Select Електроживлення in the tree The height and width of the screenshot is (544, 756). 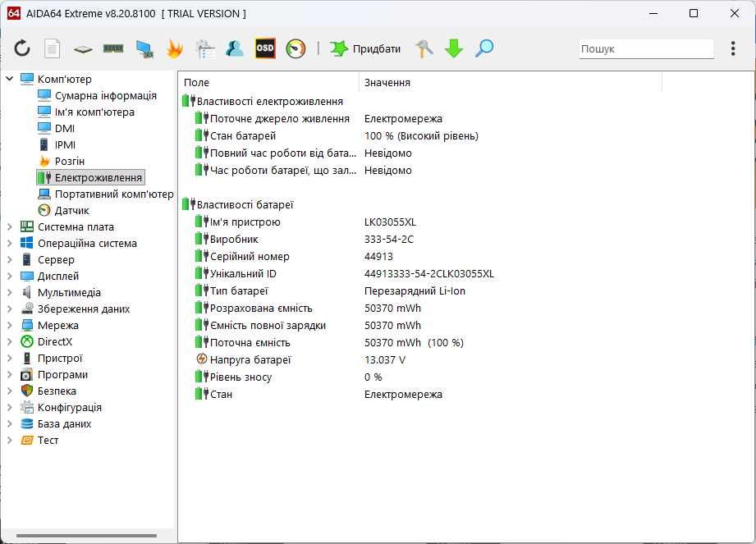(90, 177)
